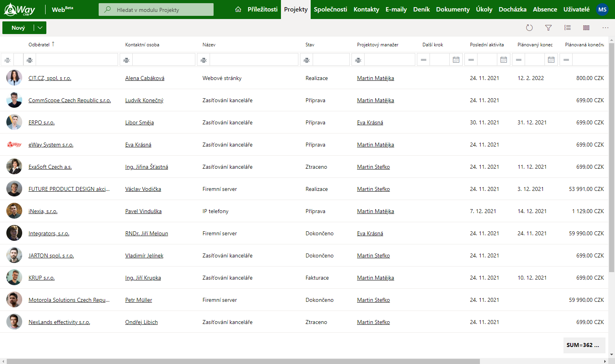Open contact Ludvík Konečný
The width and height of the screenshot is (615, 364).
point(144,101)
